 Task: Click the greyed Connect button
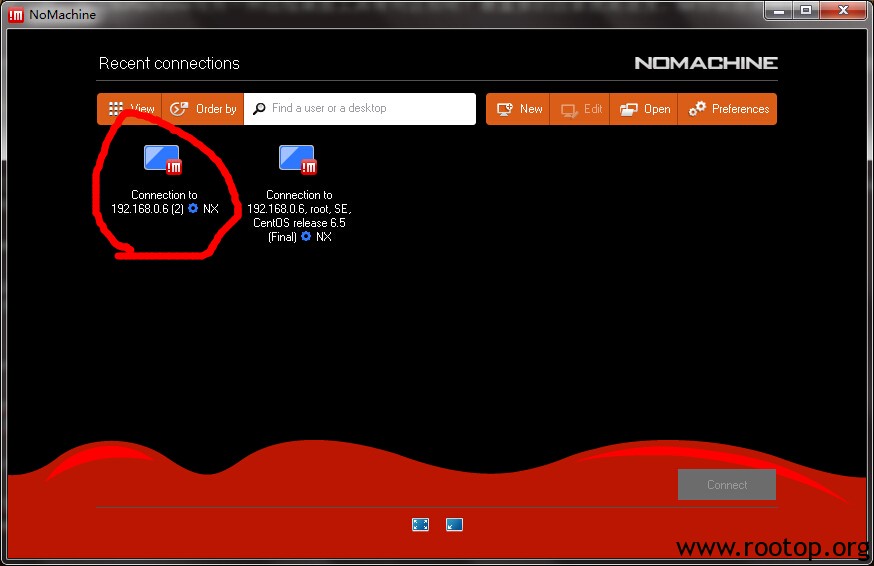(727, 485)
